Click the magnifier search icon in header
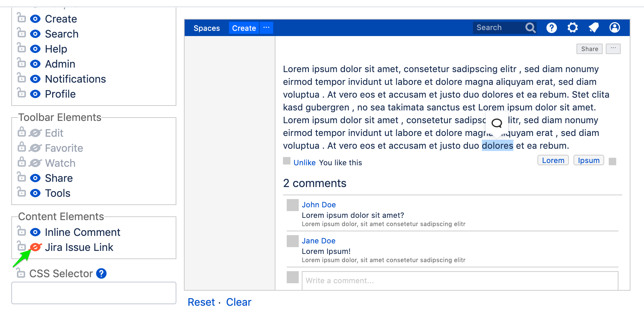The height and width of the screenshot is (320, 644). click(530, 28)
